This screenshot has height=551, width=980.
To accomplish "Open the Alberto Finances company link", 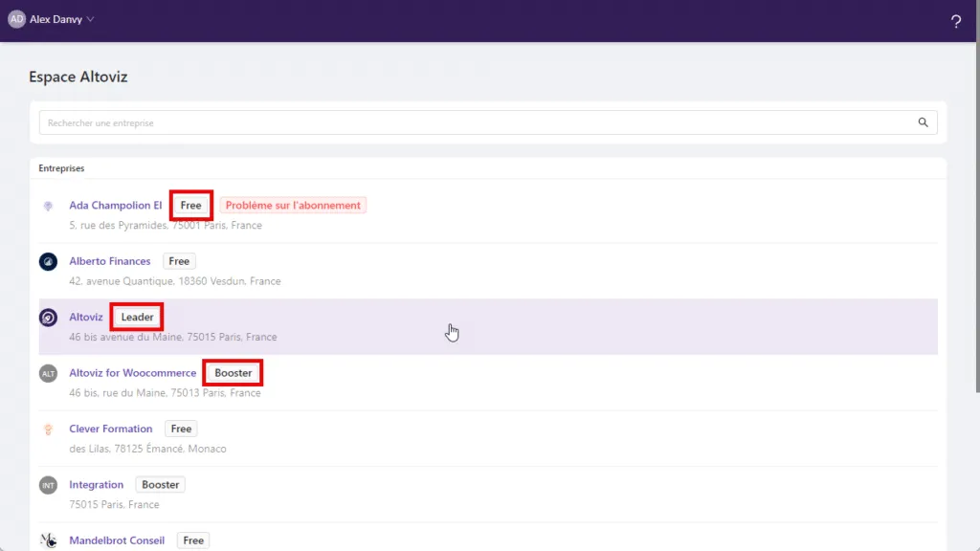I will pos(109,261).
